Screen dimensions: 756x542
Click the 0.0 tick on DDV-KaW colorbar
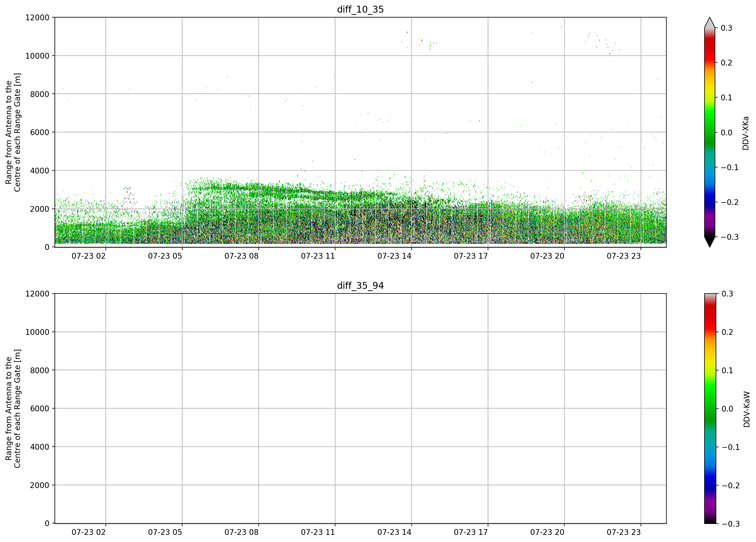[x=727, y=409]
